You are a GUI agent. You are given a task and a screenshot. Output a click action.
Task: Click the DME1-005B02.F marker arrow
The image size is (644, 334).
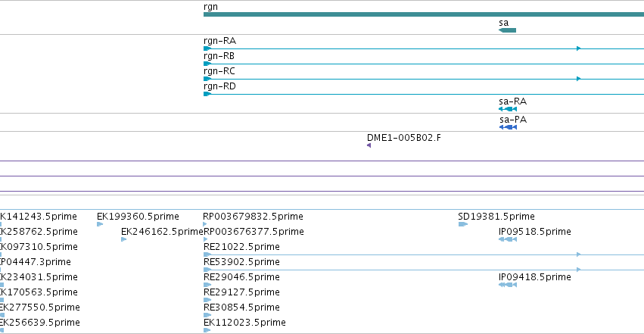click(369, 145)
